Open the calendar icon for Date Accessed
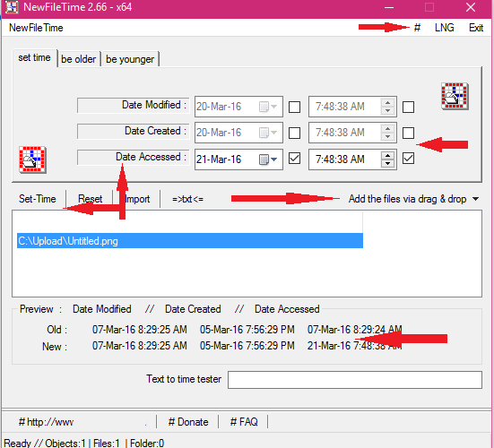 tap(264, 159)
